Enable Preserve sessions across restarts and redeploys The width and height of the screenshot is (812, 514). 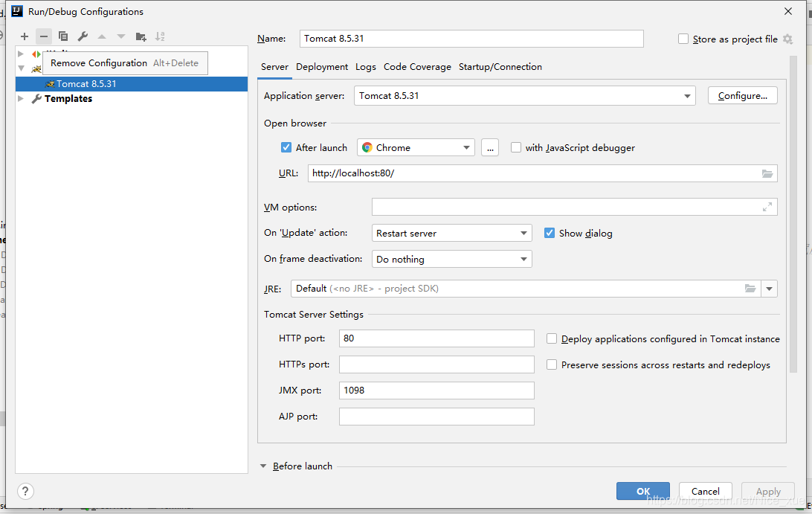pos(552,364)
